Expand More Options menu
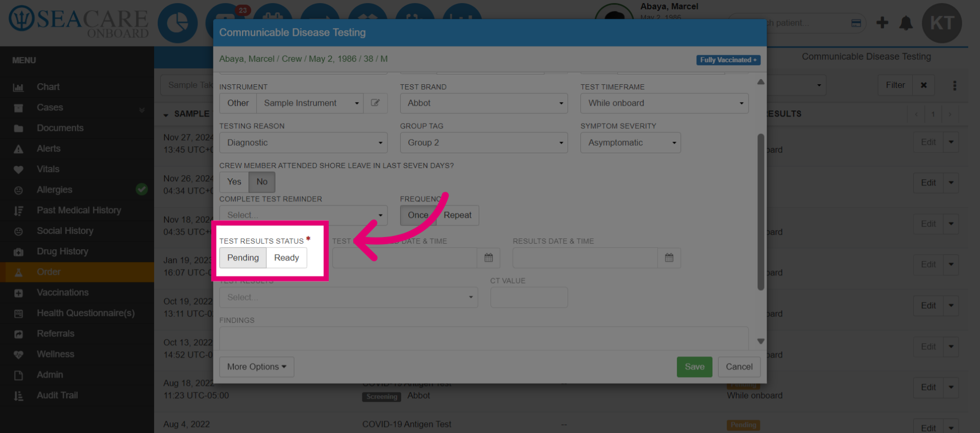Screen dimensions: 980x433 [x=257, y=367]
